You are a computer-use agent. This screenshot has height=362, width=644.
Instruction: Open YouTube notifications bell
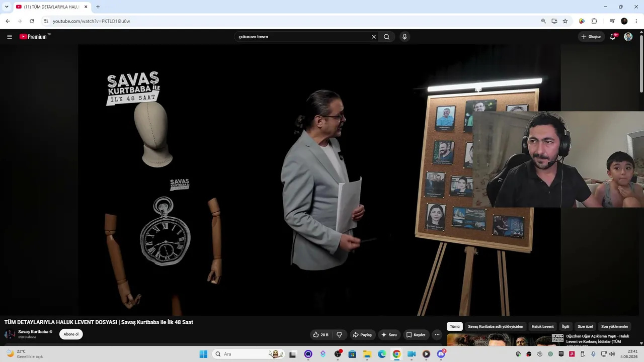613,37
